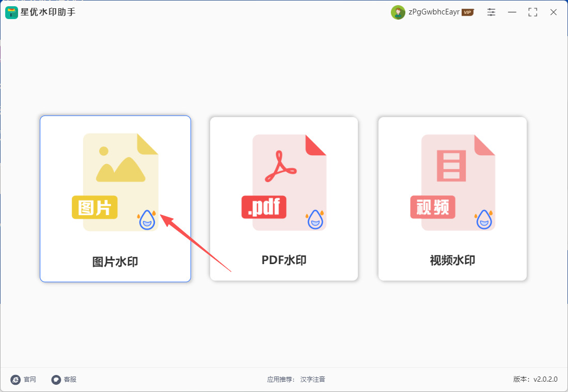Screen dimensions: 568x392
Task: Click the pink 视频 file icon
Action: [452, 183]
